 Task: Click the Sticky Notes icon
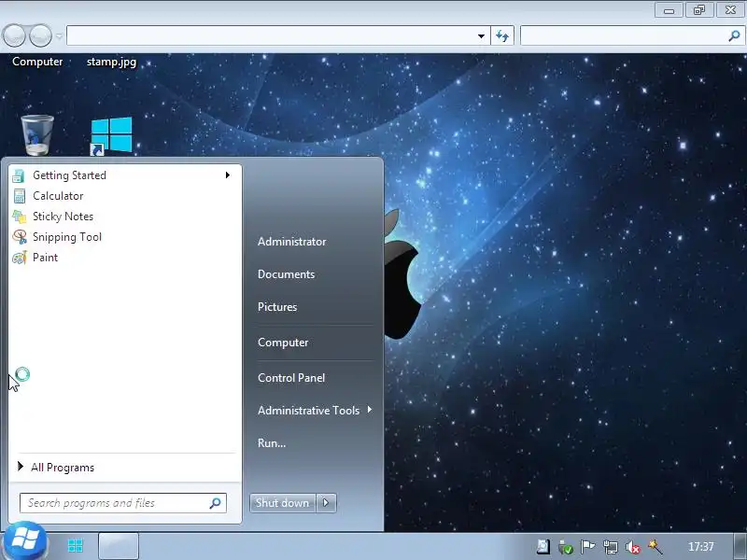(19, 217)
